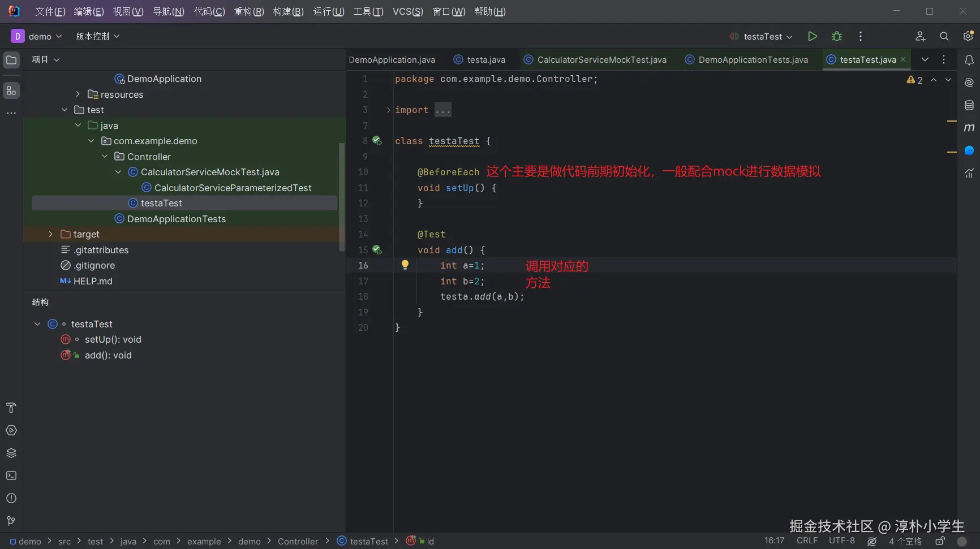
Task: Change CRLF line separator
Action: pyautogui.click(x=807, y=541)
